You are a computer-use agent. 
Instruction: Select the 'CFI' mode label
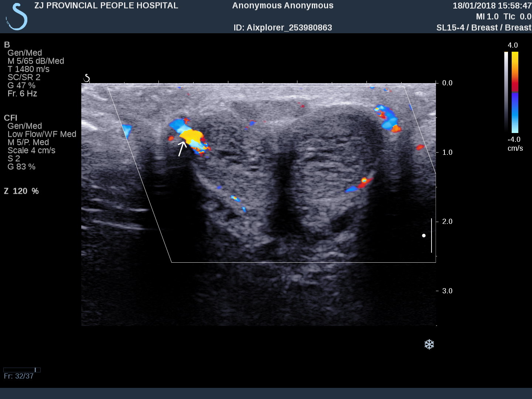[x=10, y=118]
